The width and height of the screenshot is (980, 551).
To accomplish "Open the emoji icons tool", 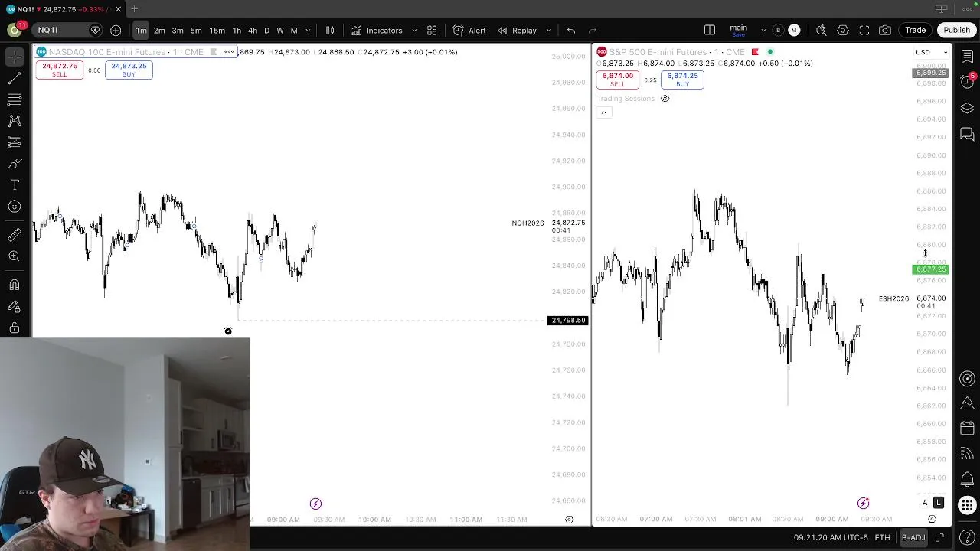I will coord(14,207).
